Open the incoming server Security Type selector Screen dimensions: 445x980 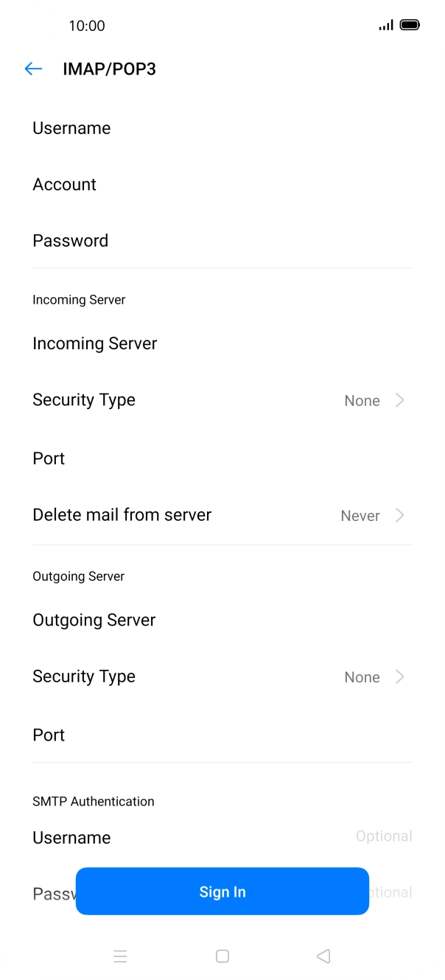(x=221, y=399)
